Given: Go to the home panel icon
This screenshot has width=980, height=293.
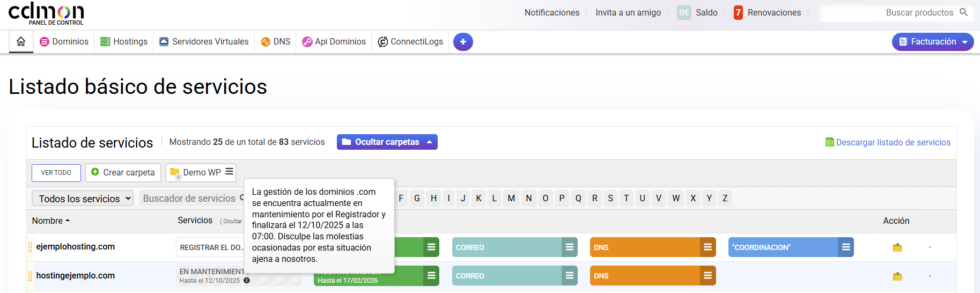Looking at the screenshot, I should coord(21,41).
